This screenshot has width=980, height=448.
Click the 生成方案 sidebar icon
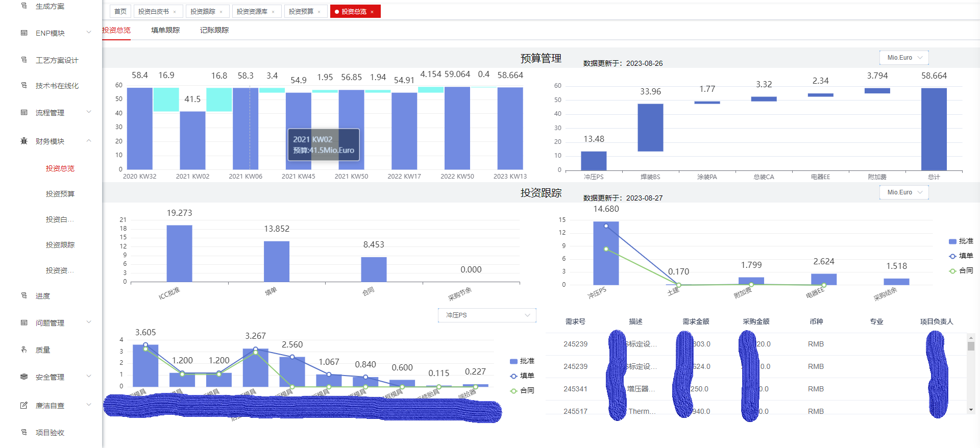coord(24,6)
